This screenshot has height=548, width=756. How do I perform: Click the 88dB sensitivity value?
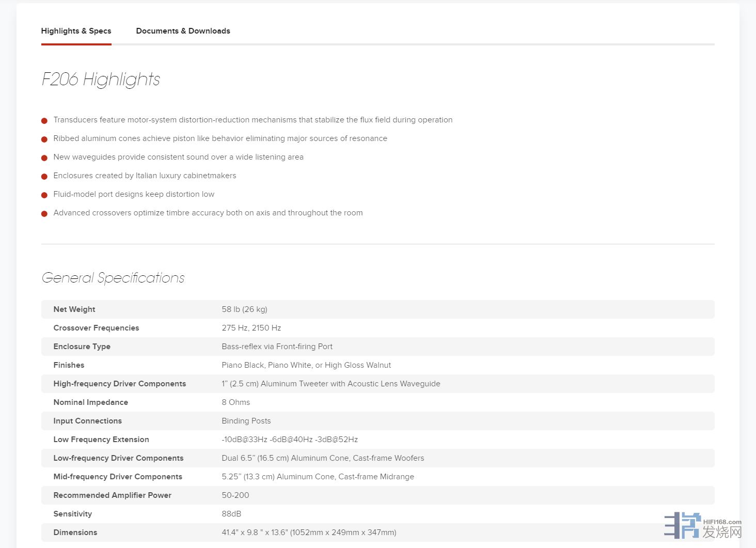pos(231,514)
